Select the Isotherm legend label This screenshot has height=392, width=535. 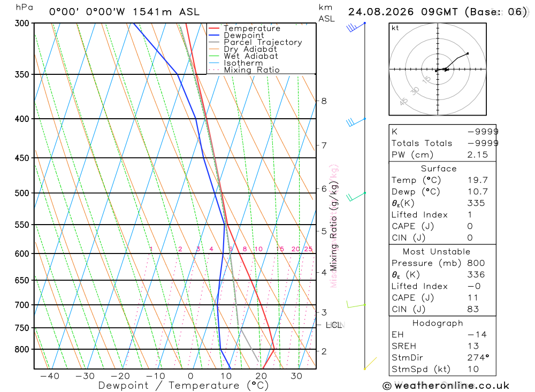click(243, 63)
